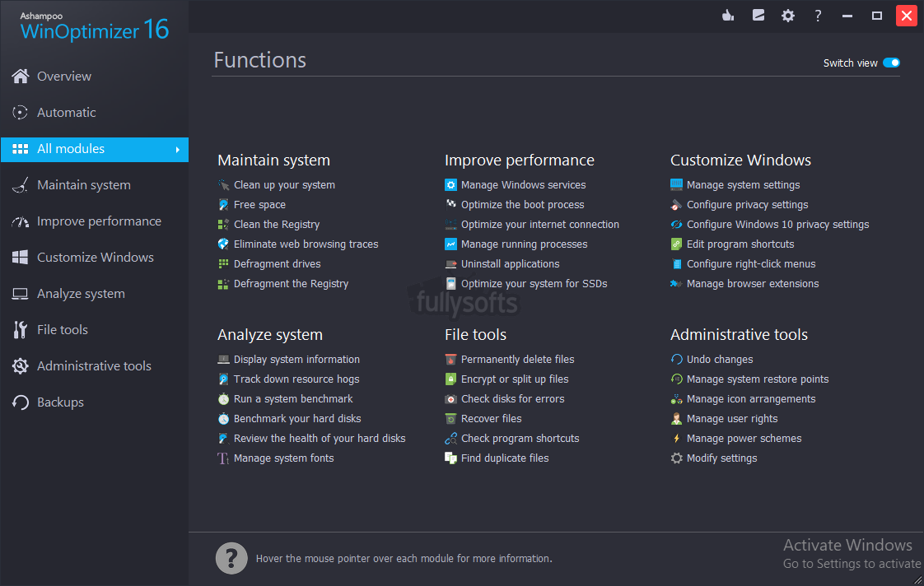Image resolution: width=924 pixels, height=586 pixels.
Task: Click the Defragment drives icon
Action: pos(223,264)
